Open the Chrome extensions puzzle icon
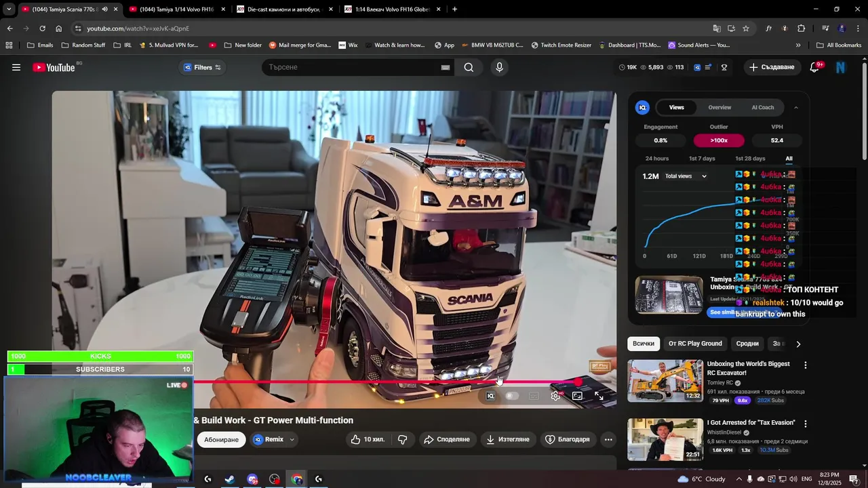 click(x=802, y=28)
